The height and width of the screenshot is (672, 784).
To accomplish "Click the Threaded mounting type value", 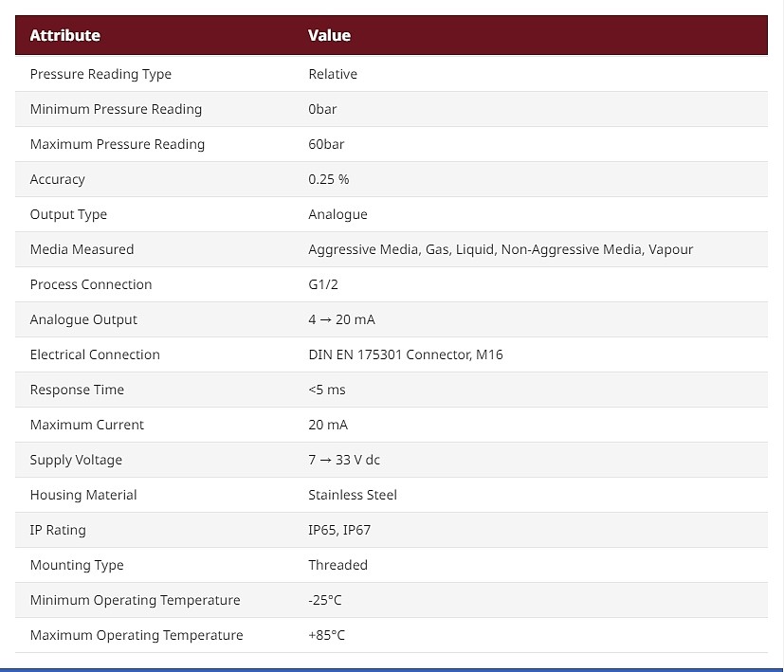I will coord(337,565).
